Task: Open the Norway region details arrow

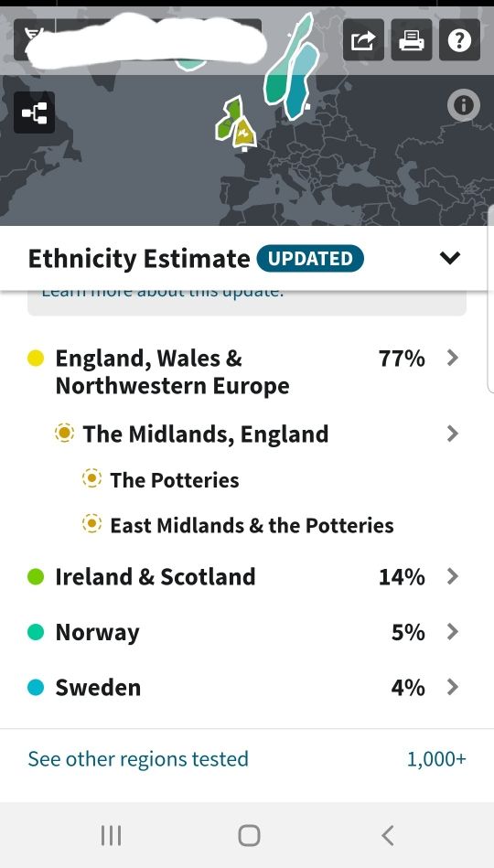Action: [453, 632]
